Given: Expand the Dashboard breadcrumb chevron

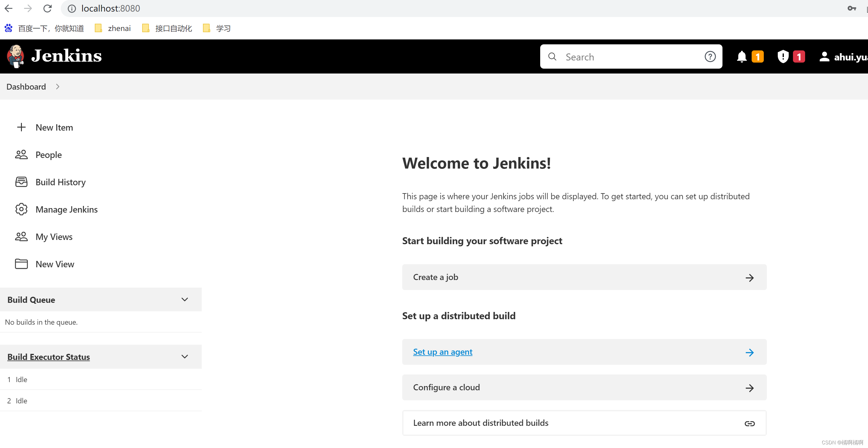Looking at the screenshot, I should click(58, 87).
